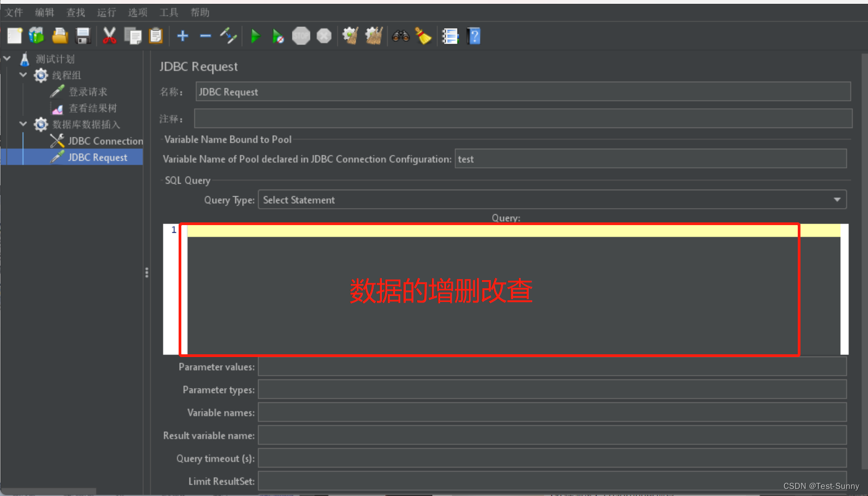Open the 文件 menu
This screenshot has width=868, height=496.
[14, 13]
